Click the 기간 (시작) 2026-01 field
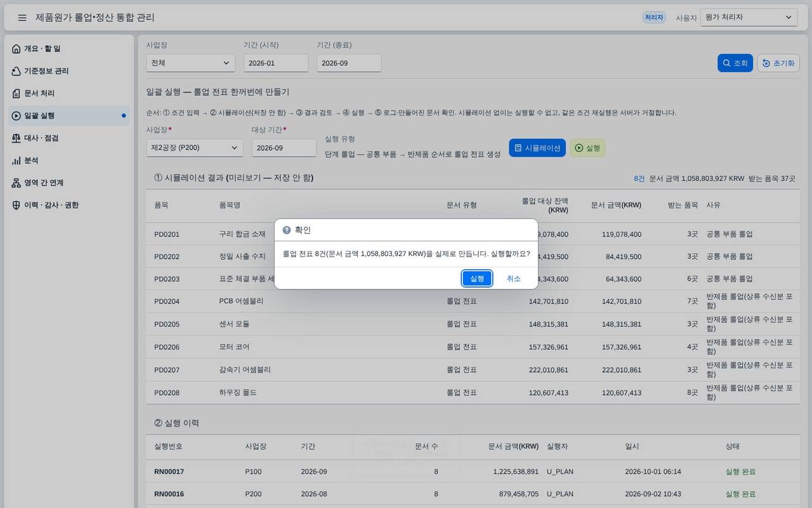The image size is (812, 508). click(276, 63)
